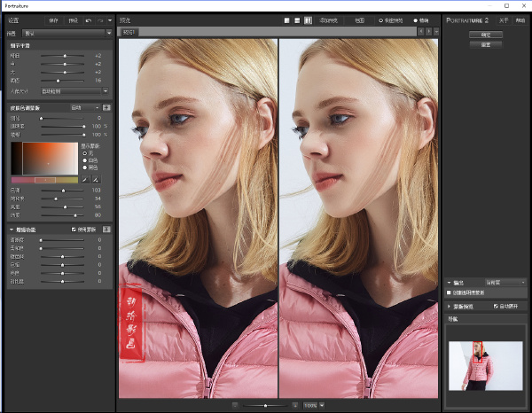Screen dimensions: 532x413
Task: Switch to side-by-side split preview layout
Action: 308,19
